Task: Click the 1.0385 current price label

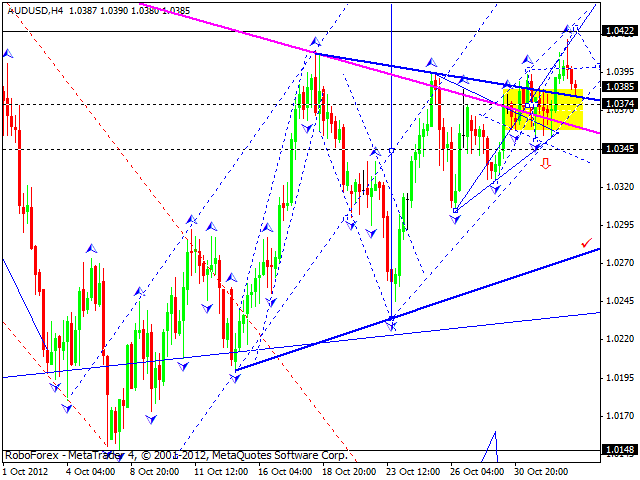Action: pyautogui.click(x=620, y=87)
